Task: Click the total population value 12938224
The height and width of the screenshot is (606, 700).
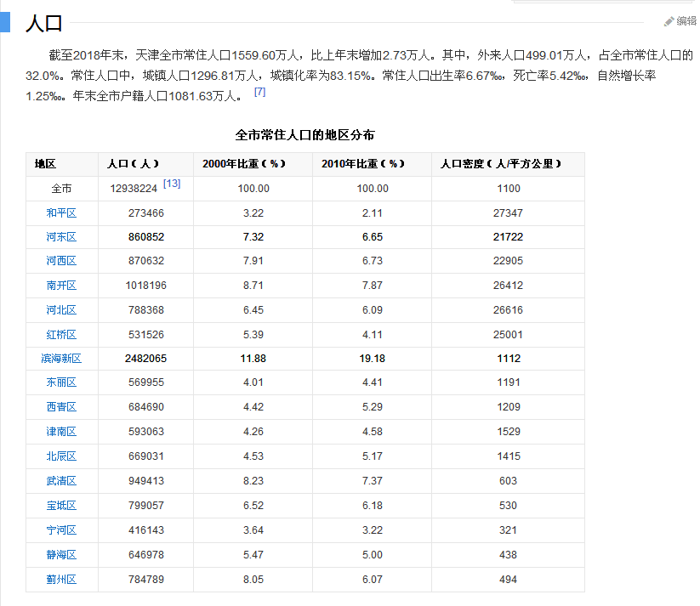Action: pyautogui.click(x=134, y=189)
